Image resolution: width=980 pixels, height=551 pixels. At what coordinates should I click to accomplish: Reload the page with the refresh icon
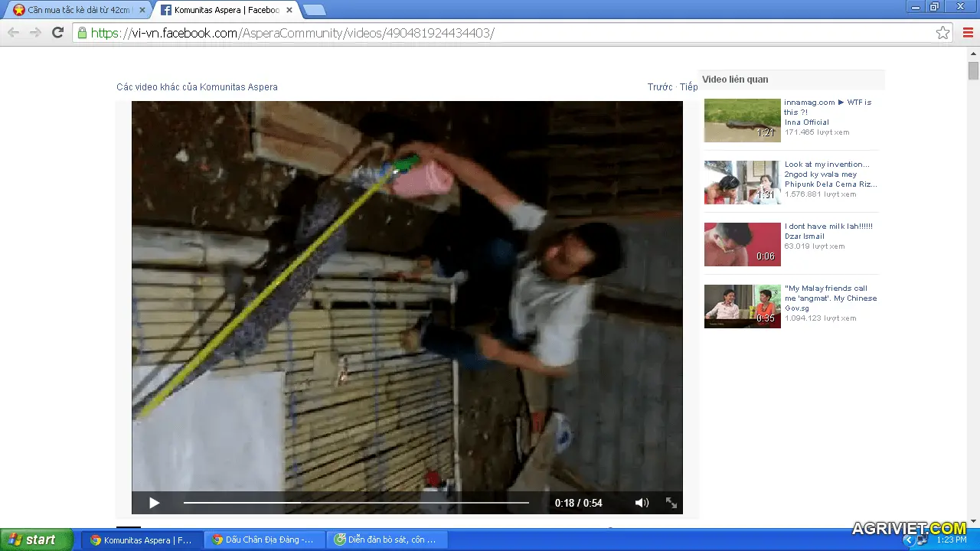pyautogui.click(x=57, y=32)
